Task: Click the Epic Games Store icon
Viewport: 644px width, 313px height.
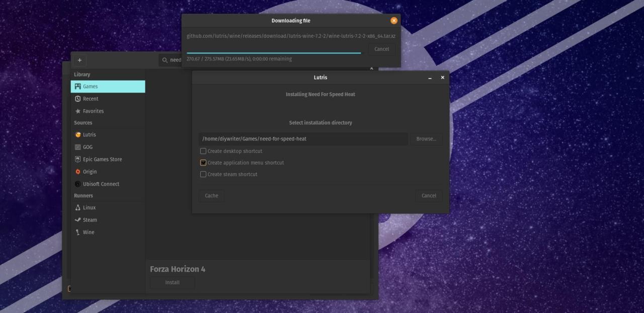Action: (x=78, y=159)
